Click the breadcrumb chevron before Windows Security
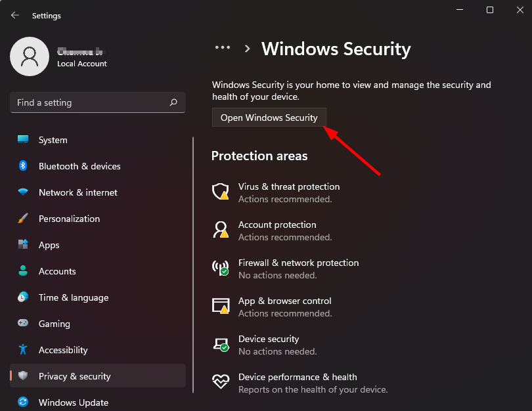 248,49
